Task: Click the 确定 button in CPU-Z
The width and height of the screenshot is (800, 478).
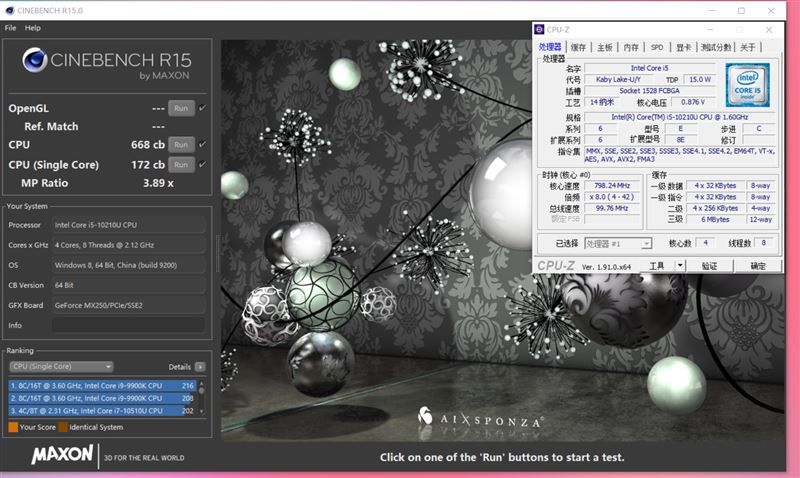Action: (758, 266)
